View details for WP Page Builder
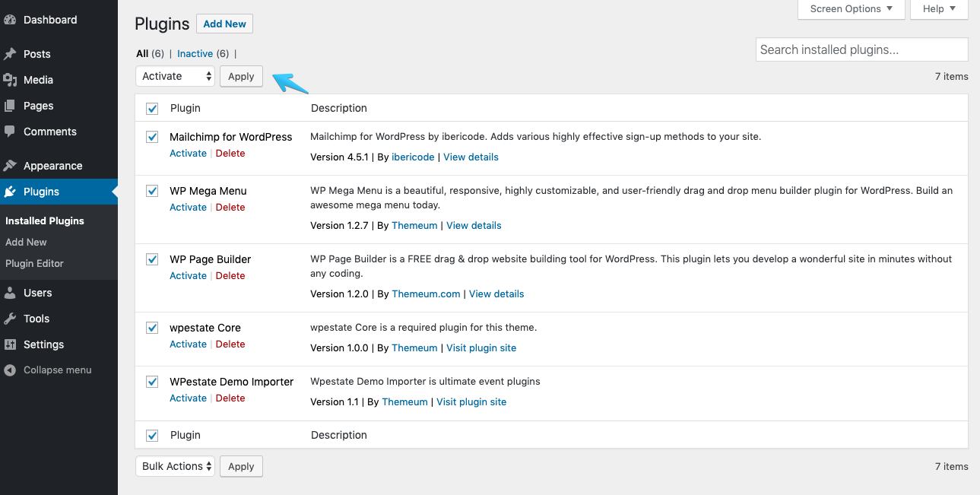980x495 pixels. click(496, 294)
